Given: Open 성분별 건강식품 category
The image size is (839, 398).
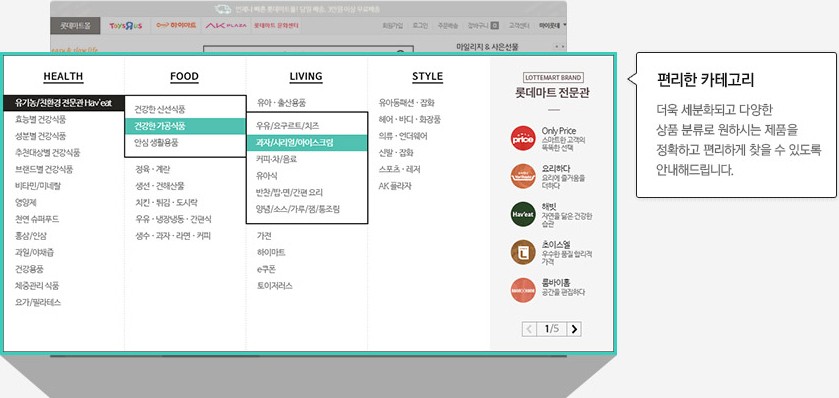Looking at the screenshot, I should point(41,136).
